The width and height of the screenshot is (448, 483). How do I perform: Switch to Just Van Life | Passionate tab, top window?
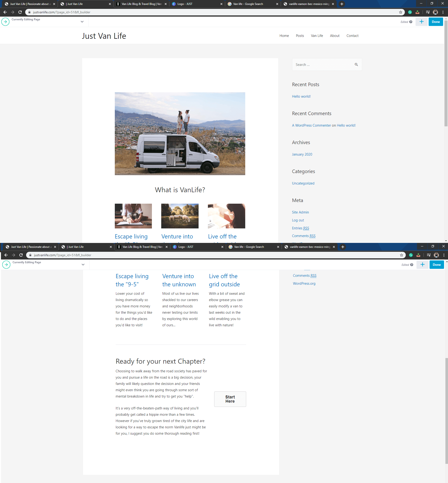30,4
